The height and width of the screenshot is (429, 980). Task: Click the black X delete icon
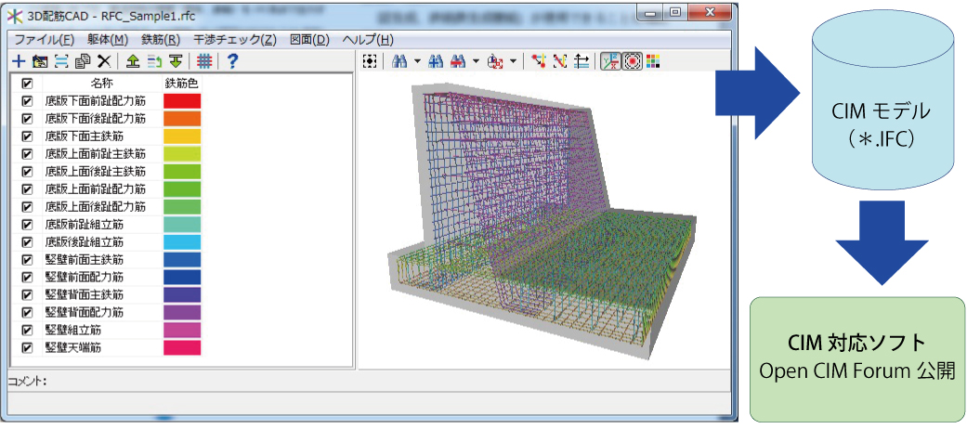pyautogui.click(x=104, y=61)
